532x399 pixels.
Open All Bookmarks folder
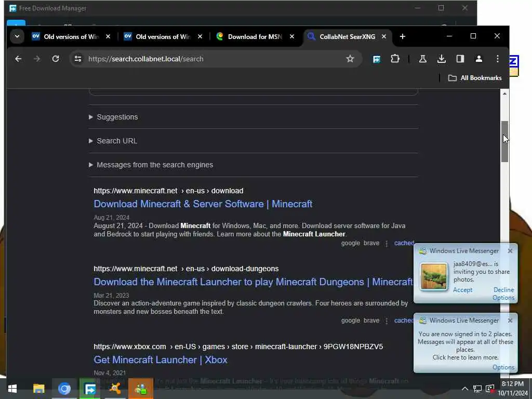pos(475,78)
